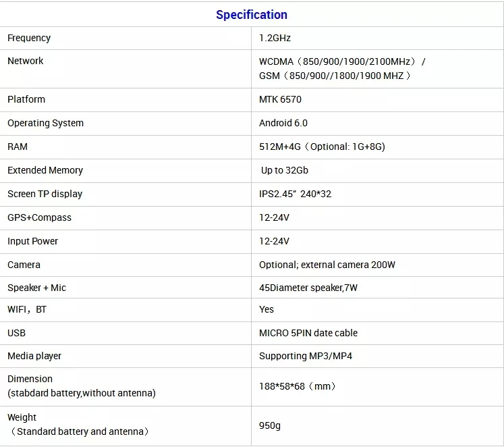This screenshot has height=447, width=504.
Task: Select the "Screen TP display" label
Action: [45, 194]
